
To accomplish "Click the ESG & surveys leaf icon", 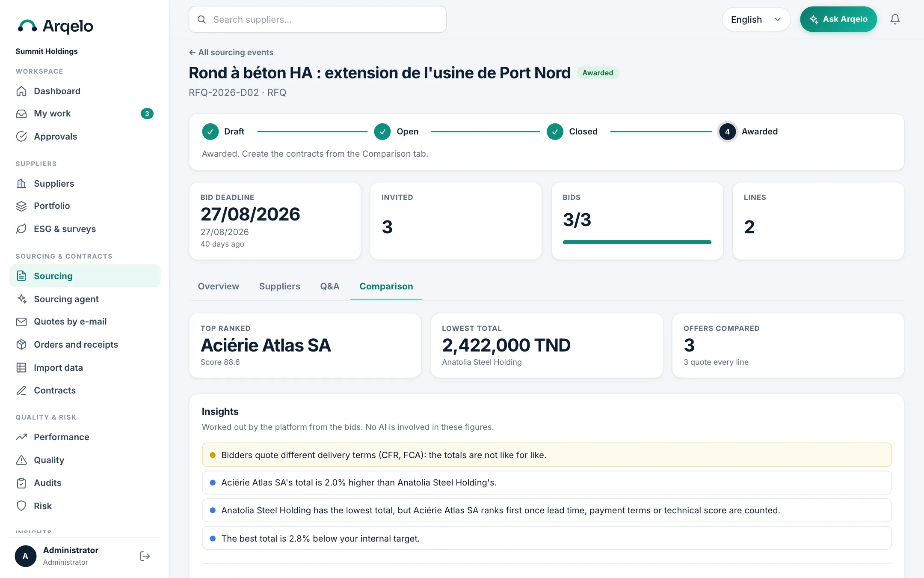I will pos(21,229).
